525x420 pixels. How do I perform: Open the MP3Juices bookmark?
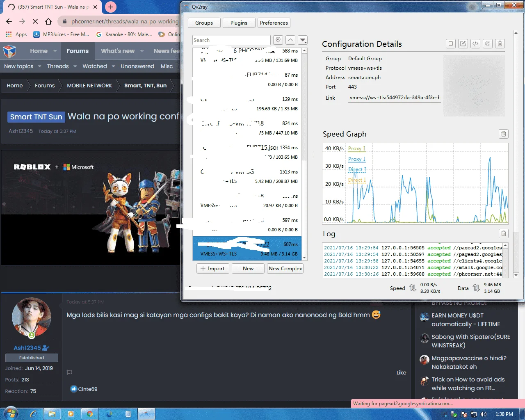point(61,34)
